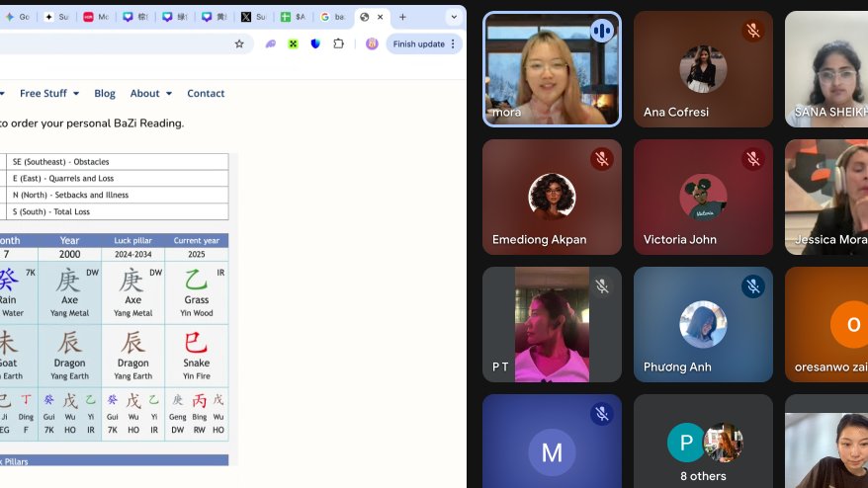Select mora's video tile

pos(552,69)
